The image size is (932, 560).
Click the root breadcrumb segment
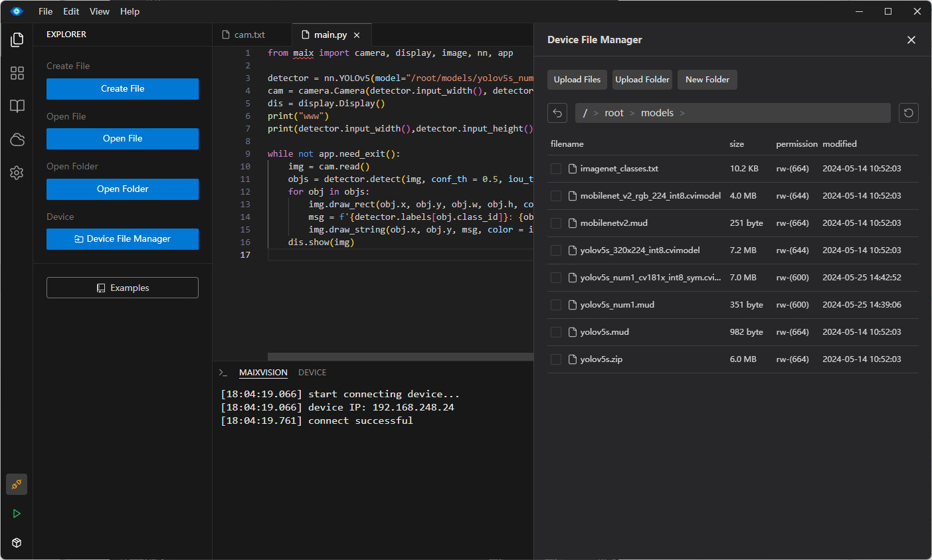tap(614, 113)
